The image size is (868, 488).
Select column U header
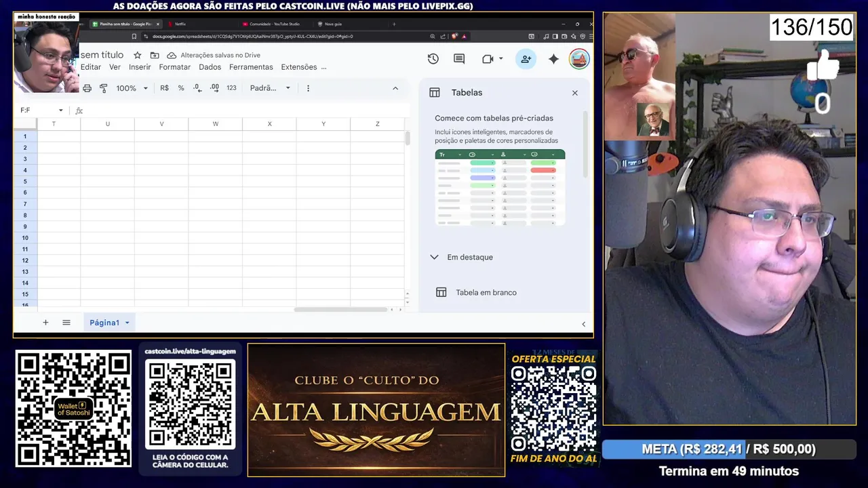click(x=107, y=124)
